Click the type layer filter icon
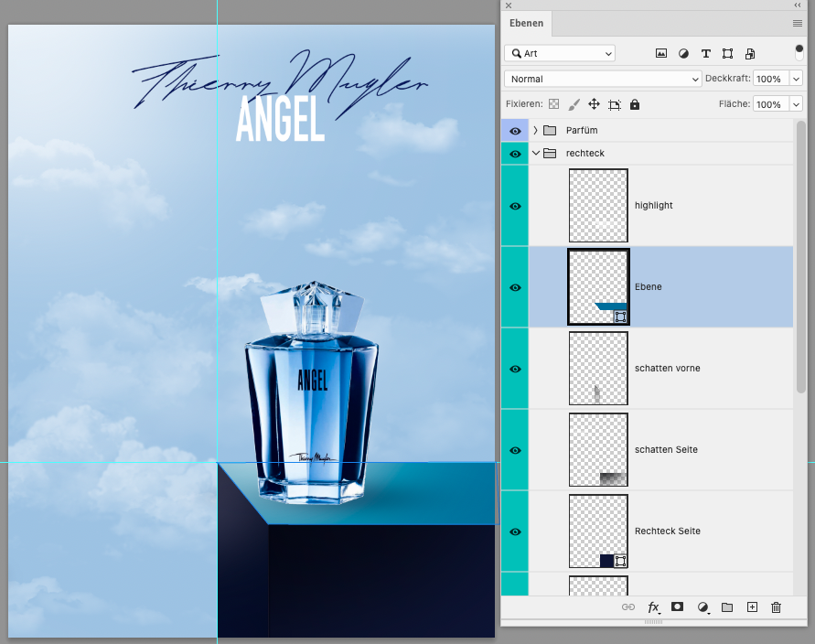This screenshot has width=815, height=644. click(705, 54)
